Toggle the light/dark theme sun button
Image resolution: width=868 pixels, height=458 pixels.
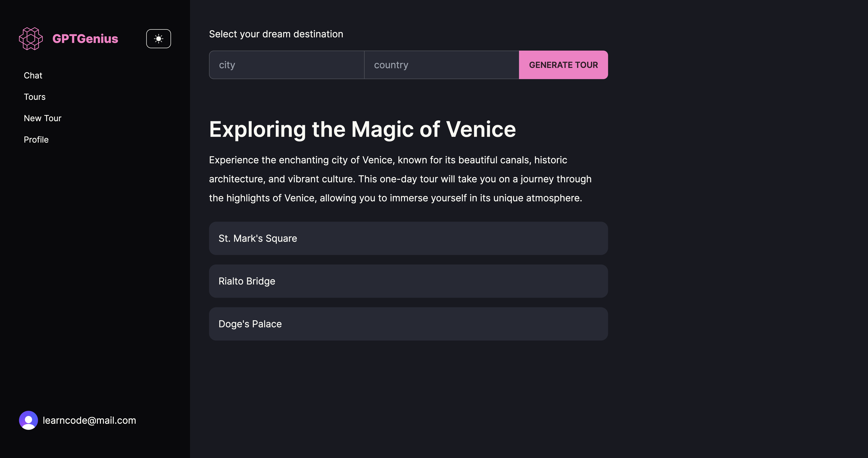(x=158, y=39)
